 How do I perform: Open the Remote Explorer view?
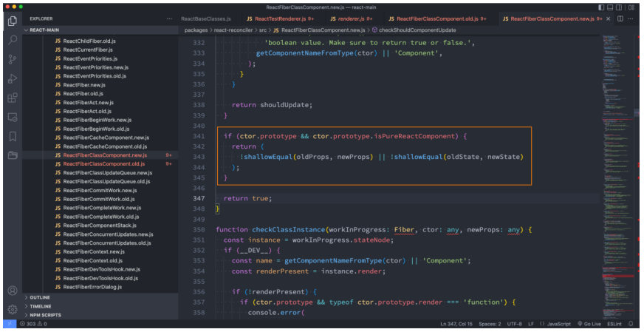tap(12, 117)
